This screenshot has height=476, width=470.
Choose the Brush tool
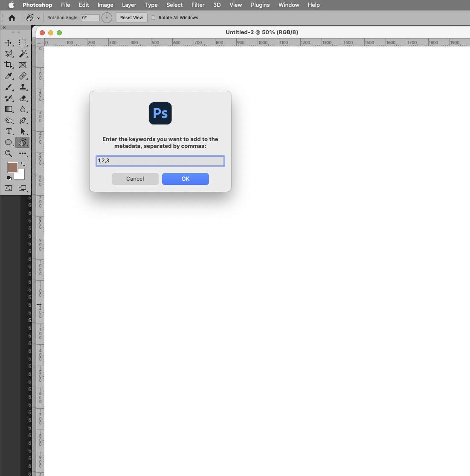(x=9, y=87)
